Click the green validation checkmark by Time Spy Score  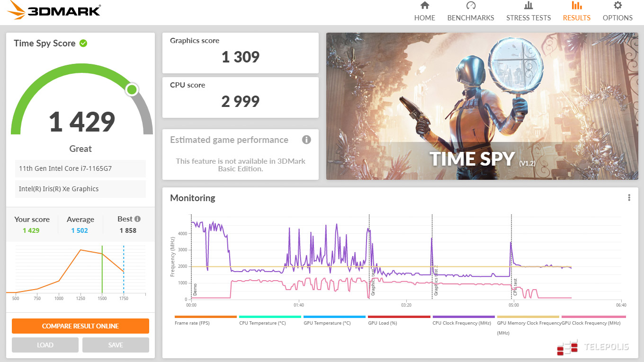(83, 43)
